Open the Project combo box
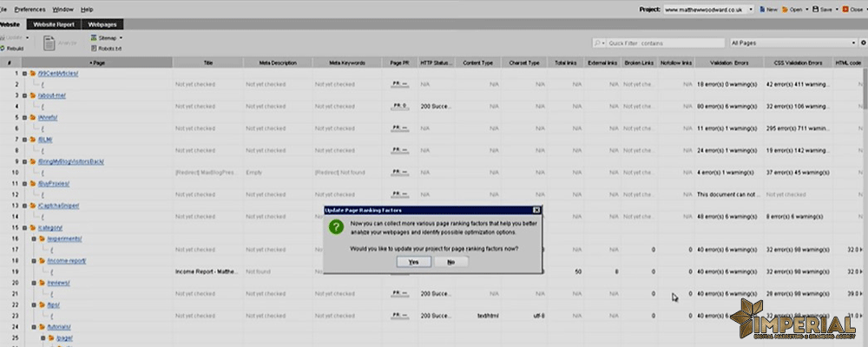 (x=708, y=10)
